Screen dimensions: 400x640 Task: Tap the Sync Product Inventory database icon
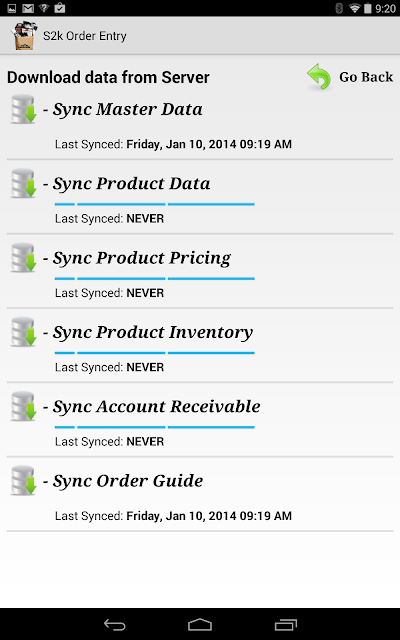(x=23, y=332)
